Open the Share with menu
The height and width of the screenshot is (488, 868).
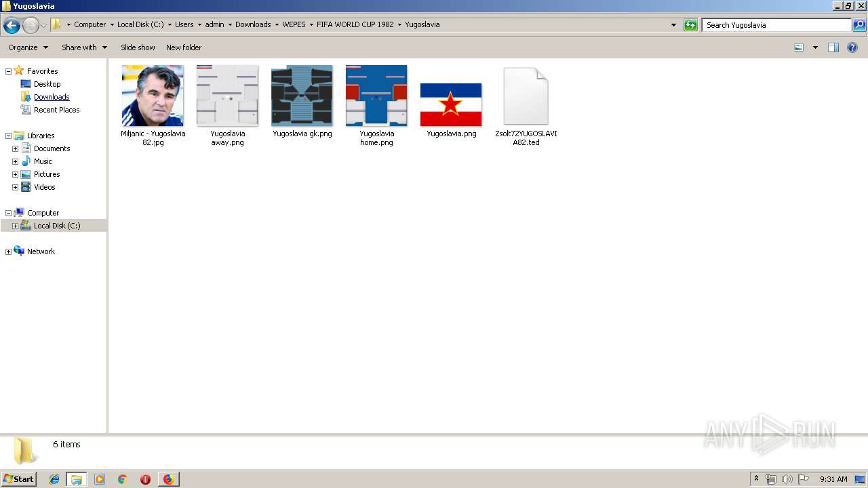coord(84,47)
